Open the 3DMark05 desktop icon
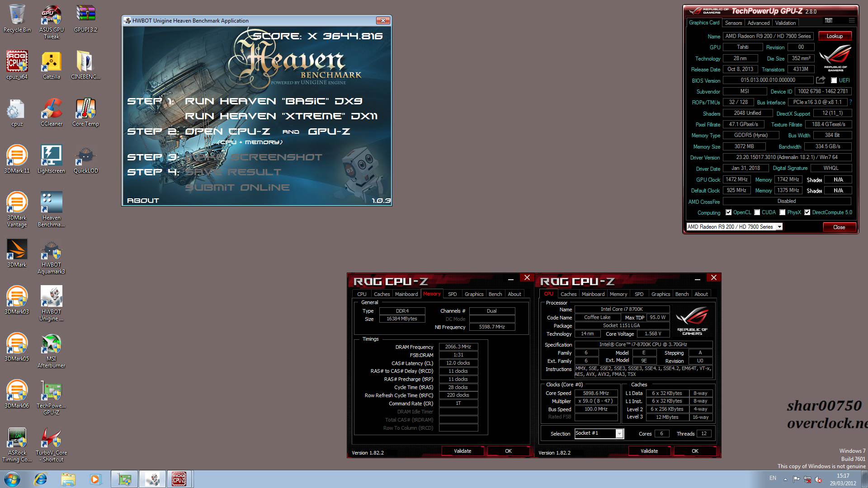Image resolution: width=868 pixels, height=488 pixels. (17, 347)
